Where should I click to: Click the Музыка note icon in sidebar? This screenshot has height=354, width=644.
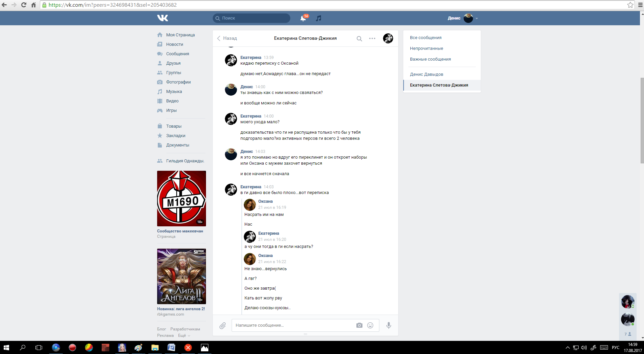click(x=160, y=92)
